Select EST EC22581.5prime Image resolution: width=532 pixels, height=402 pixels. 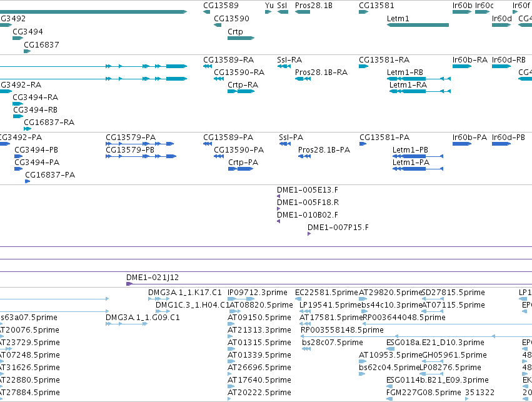[x=326, y=293]
